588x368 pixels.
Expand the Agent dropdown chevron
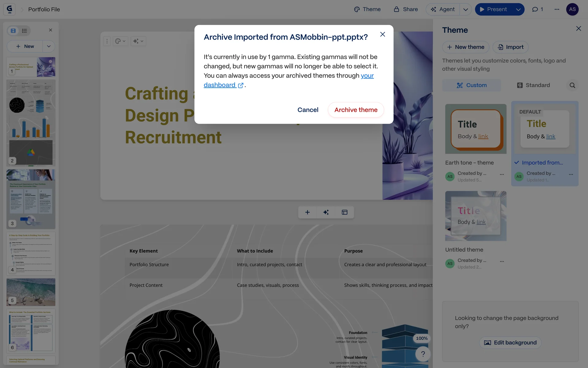pos(466,9)
